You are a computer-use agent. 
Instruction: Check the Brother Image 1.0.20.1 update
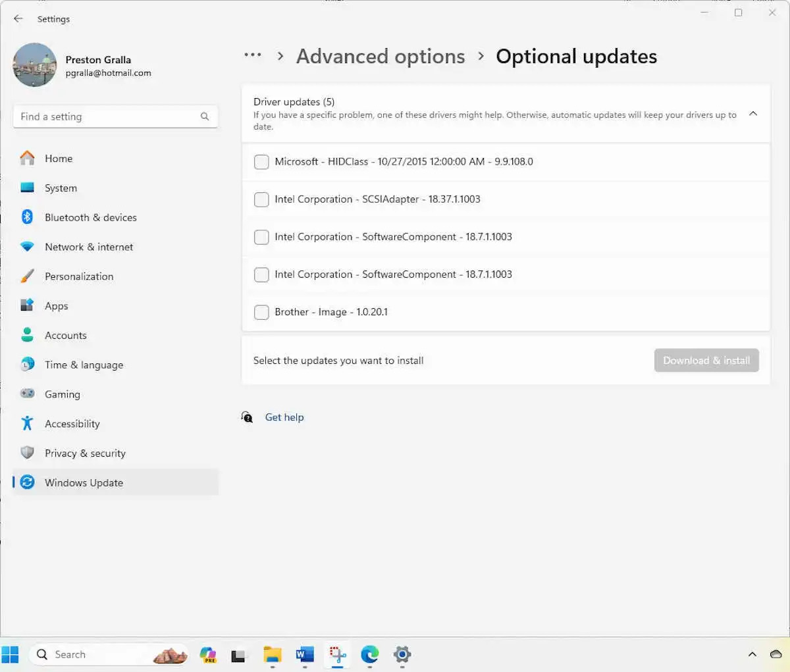click(261, 312)
